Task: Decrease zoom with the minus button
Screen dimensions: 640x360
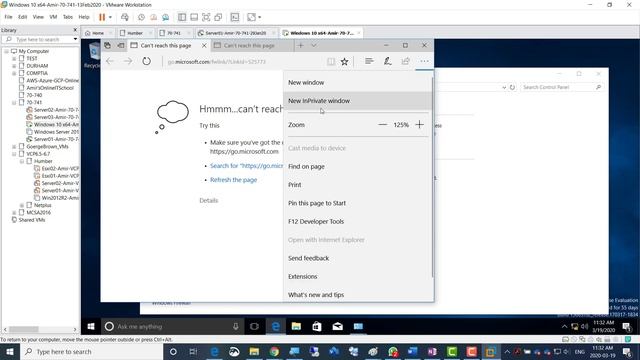Action: pos(382,124)
